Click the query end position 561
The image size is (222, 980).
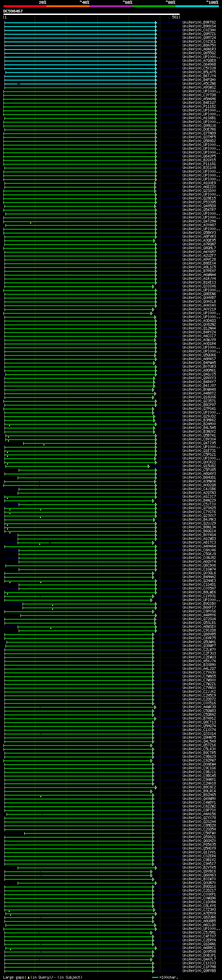[x=175, y=17]
